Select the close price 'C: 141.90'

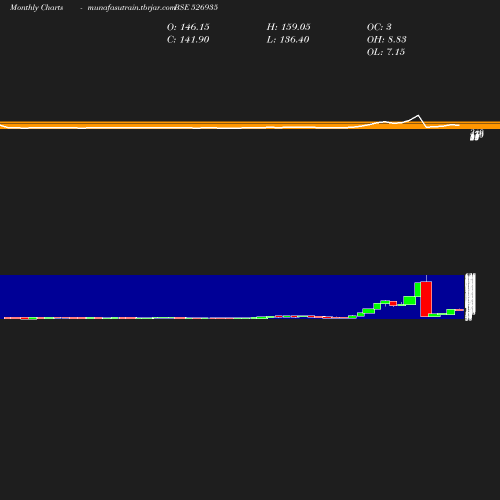tap(188, 40)
